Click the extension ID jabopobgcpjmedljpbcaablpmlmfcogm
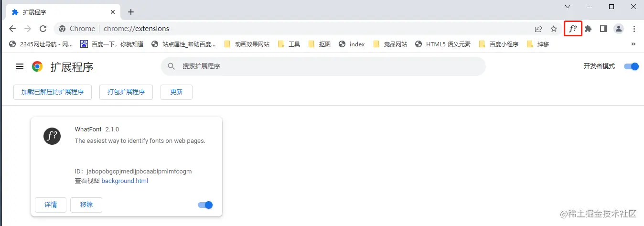Viewport: 644px width, 226px height. click(x=139, y=171)
